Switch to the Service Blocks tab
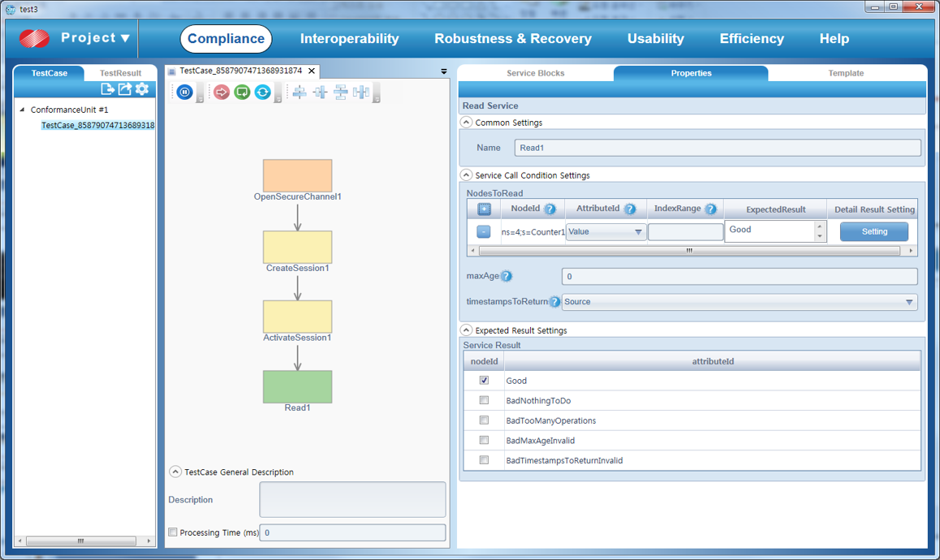Screen dimensions: 940x560 (x=535, y=73)
